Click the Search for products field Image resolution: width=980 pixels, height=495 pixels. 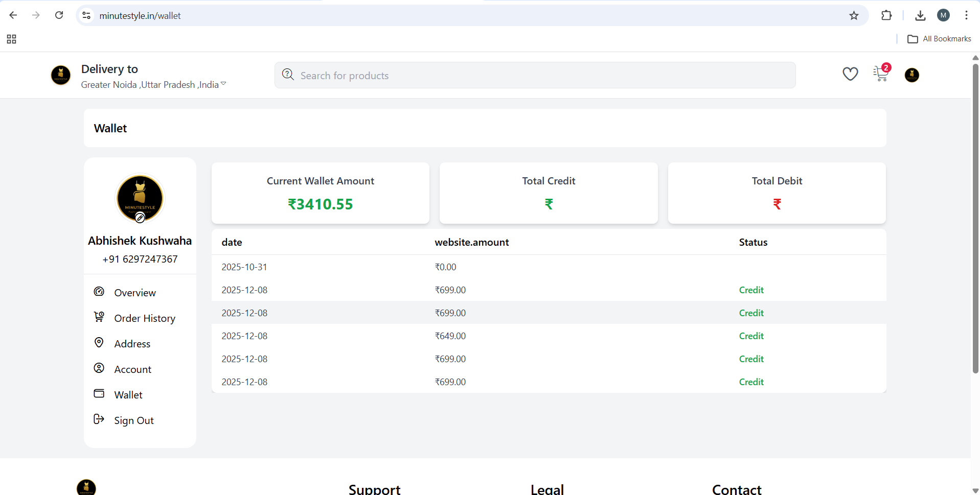[534, 76]
